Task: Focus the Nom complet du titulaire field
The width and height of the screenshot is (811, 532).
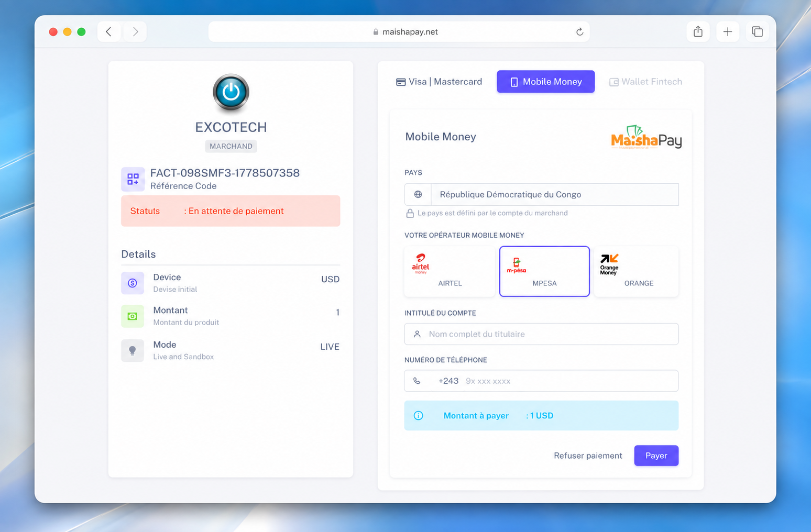Action: tap(541, 334)
